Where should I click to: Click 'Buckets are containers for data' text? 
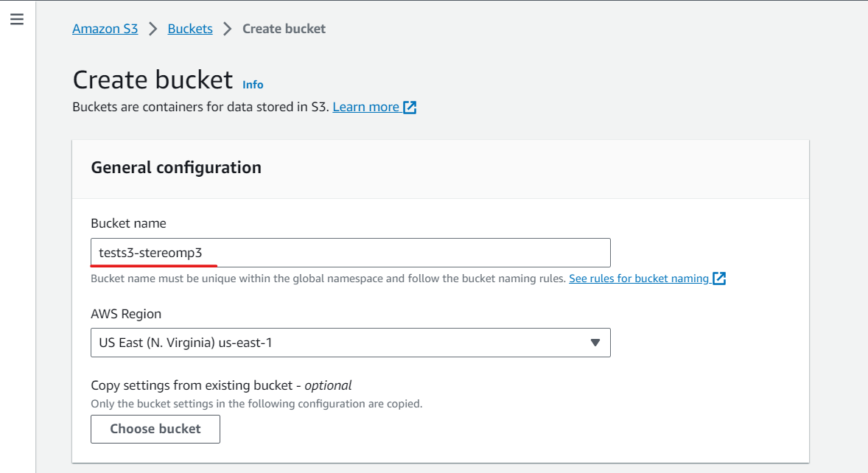point(201,107)
